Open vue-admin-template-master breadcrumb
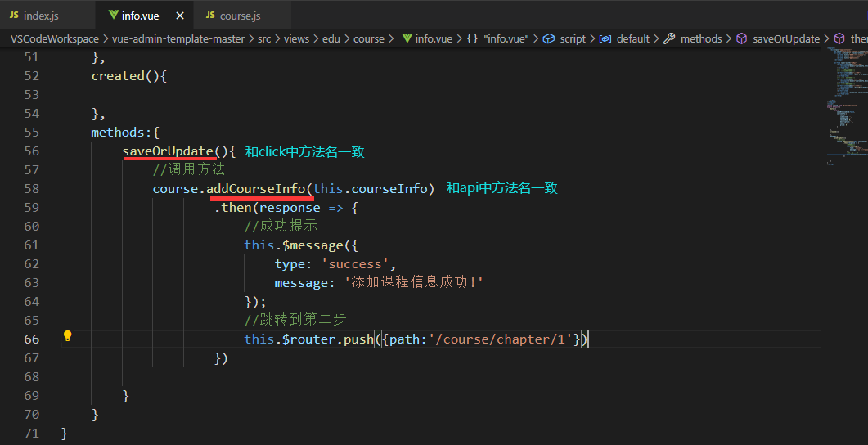Viewport: 868px width, 445px height. point(178,38)
